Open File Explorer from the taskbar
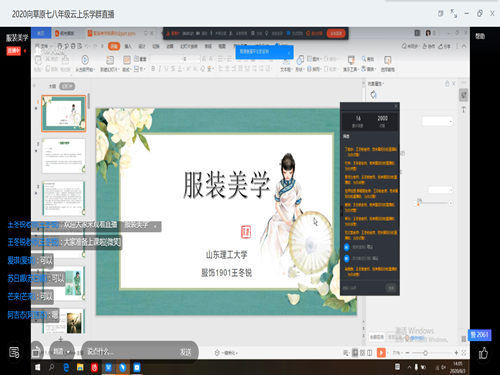This screenshot has width=500, height=375. tap(80, 367)
